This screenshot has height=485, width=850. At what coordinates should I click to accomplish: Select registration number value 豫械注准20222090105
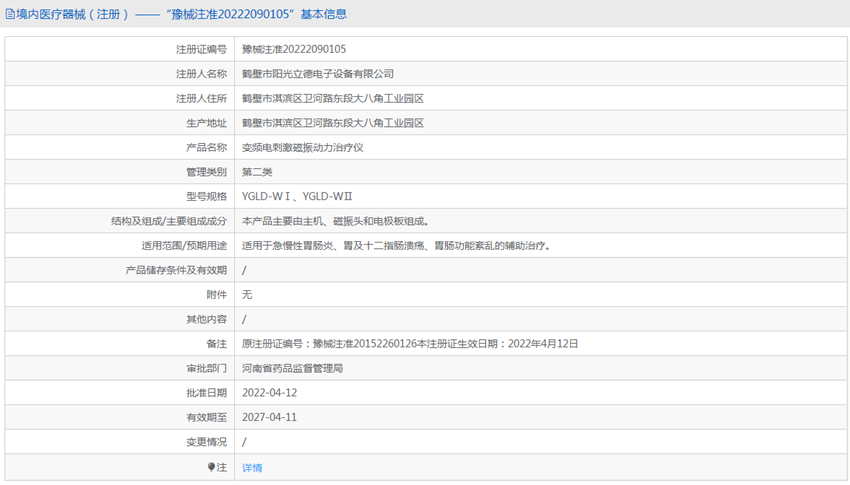pos(294,49)
